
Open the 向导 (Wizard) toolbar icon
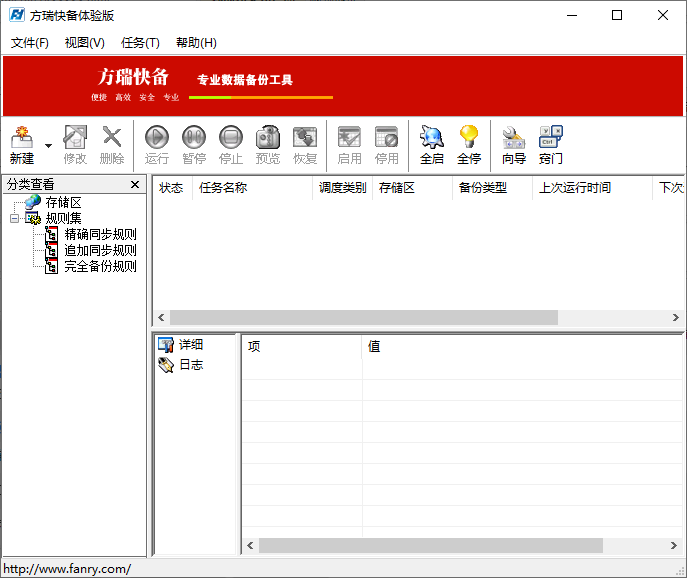coord(513,145)
